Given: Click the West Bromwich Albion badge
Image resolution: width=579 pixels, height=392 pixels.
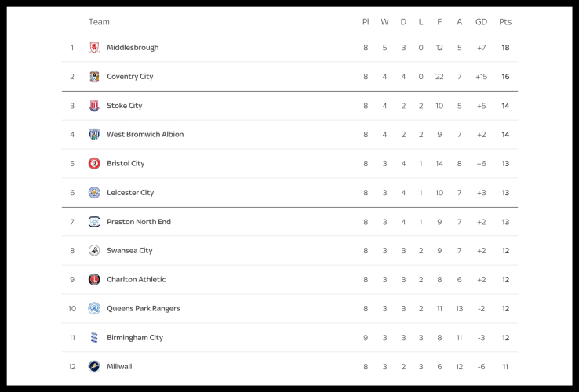Looking at the screenshot, I should [94, 135].
